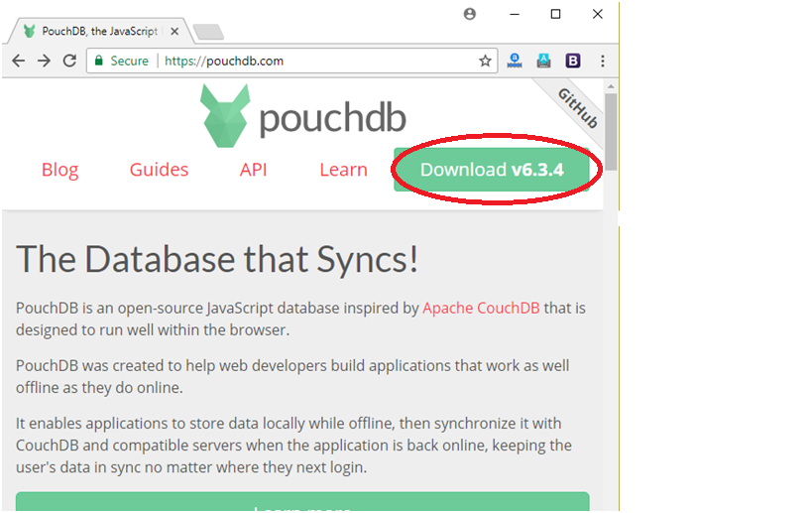Close the PouchDB tab

[174, 31]
